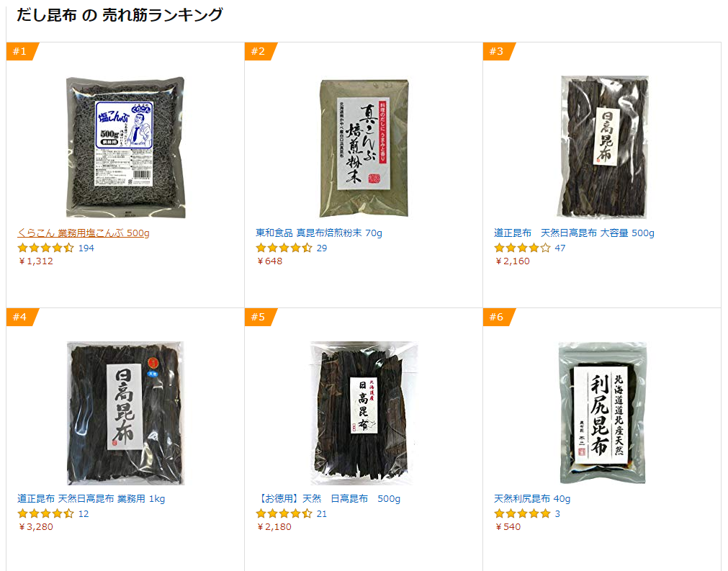Image resolution: width=728 pixels, height=571 pixels.
Task: Click the ¥3,280 price of item #4
Action: click(x=36, y=526)
